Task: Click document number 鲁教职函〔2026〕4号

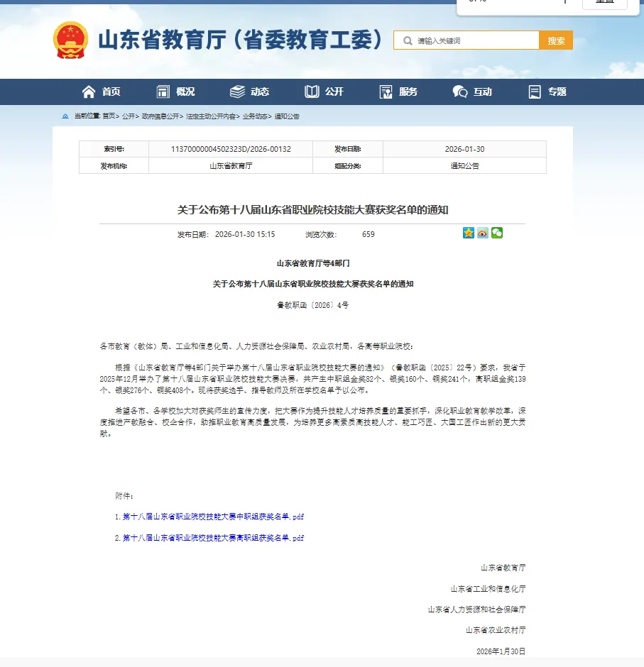Action: click(x=313, y=305)
